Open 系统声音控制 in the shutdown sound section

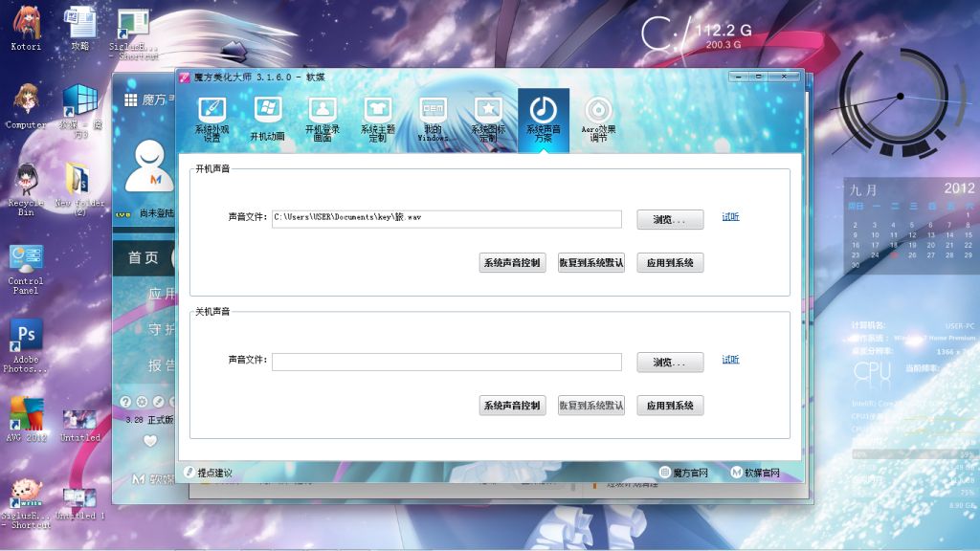point(512,406)
